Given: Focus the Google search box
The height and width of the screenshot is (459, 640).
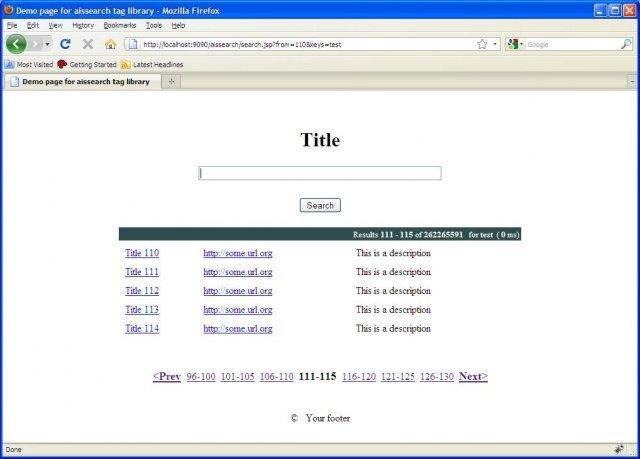Looking at the screenshot, I should click(571, 44).
